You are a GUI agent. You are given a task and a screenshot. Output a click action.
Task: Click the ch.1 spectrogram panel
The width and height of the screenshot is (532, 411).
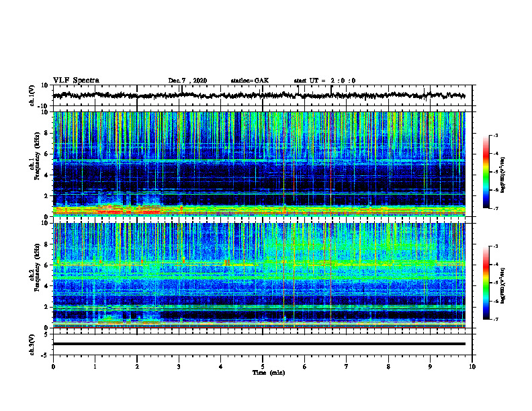(259, 164)
